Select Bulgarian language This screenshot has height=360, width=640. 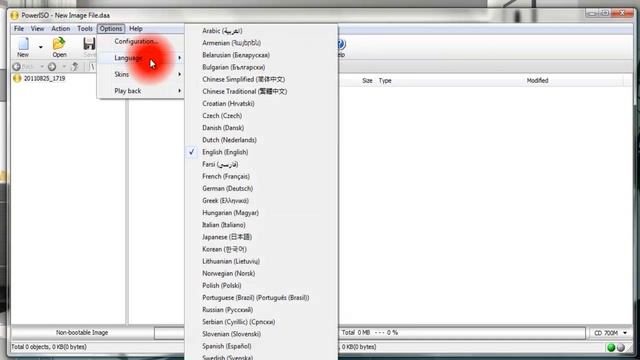[261, 67]
